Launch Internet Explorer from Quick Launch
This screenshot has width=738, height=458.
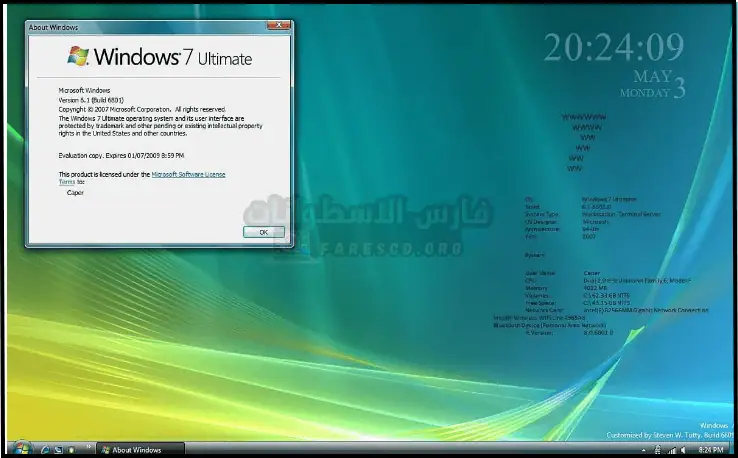tap(46, 450)
